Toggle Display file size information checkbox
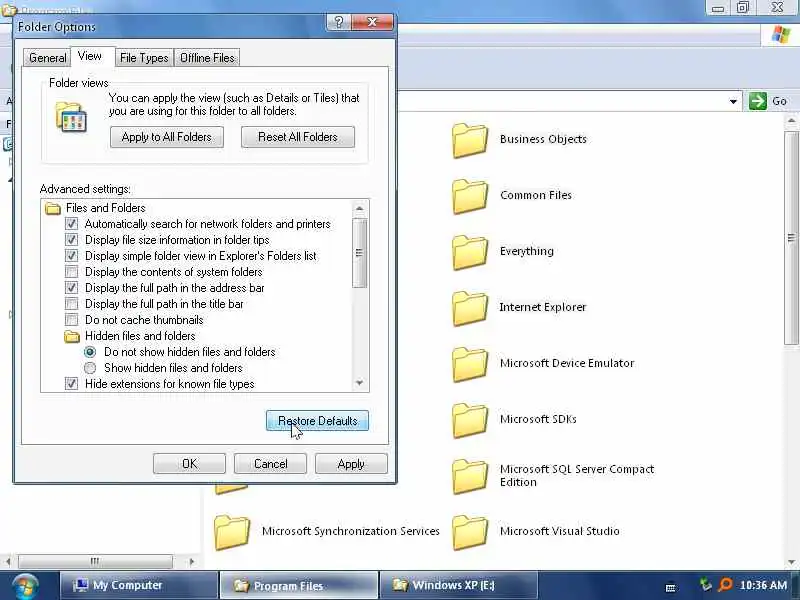 click(71, 240)
